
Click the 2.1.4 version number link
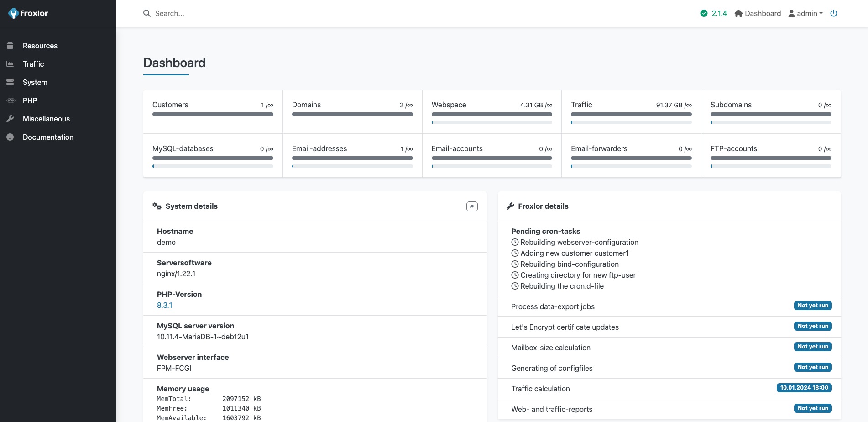point(719,13)
